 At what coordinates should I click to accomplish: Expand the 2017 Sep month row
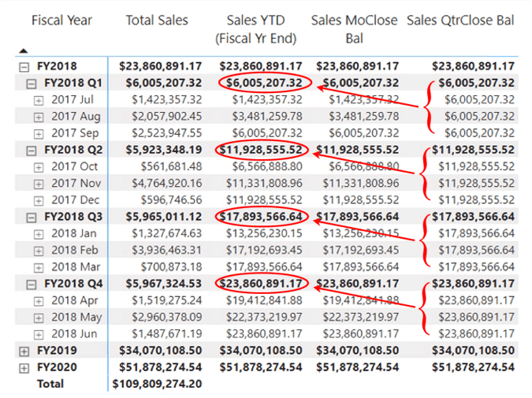(x=39, y=132)
